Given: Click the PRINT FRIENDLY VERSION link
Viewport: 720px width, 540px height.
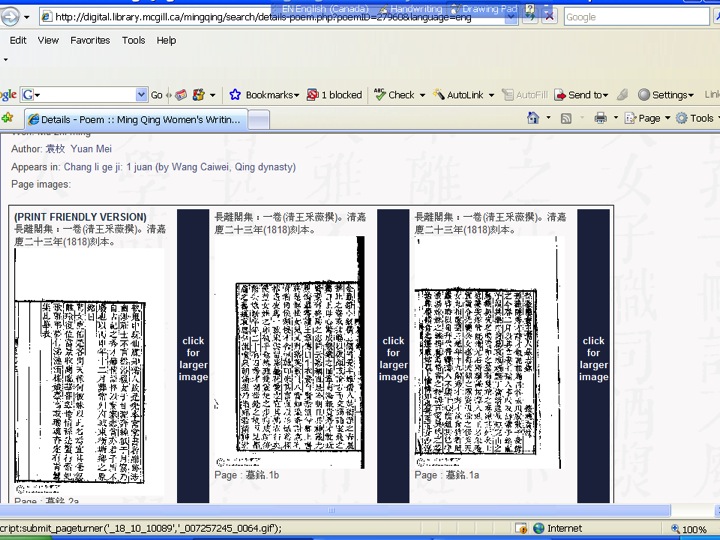Looking at the screenshot, I should click(x=80, y=217).
